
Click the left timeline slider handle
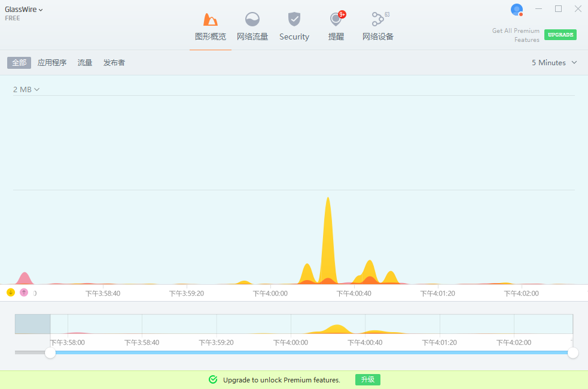[50, 353]
